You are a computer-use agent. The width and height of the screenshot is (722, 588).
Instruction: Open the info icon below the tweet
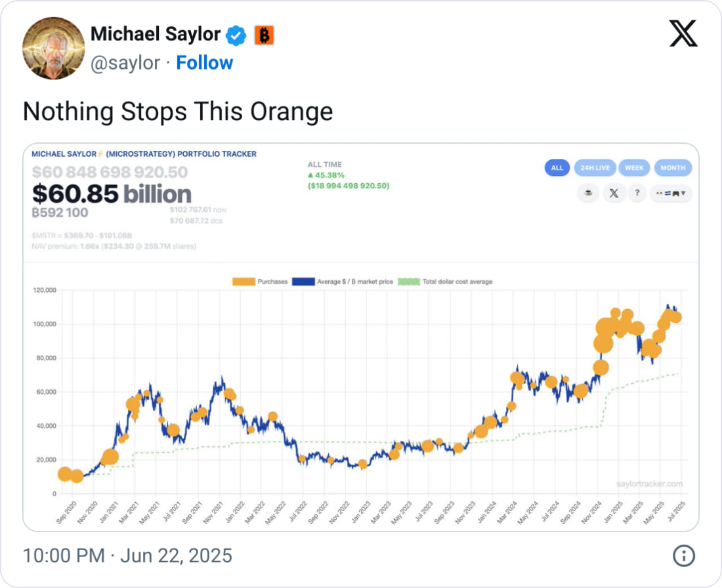(683, 555)
